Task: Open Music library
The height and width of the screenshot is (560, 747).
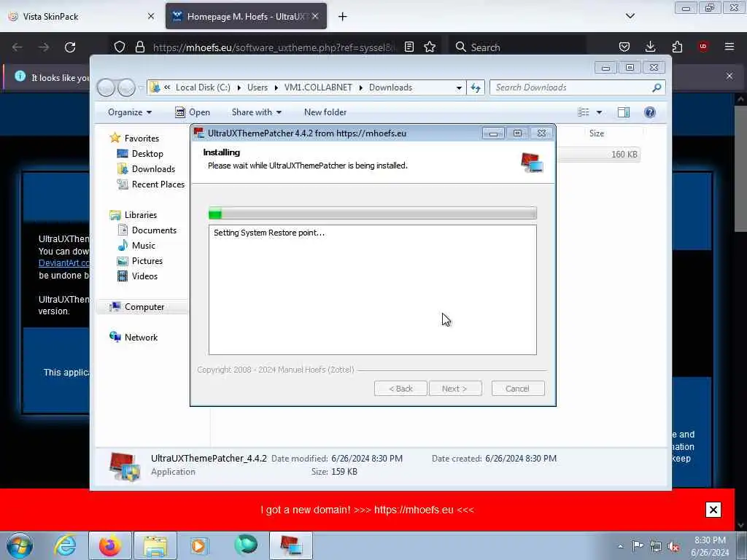Action: point(136,246)
